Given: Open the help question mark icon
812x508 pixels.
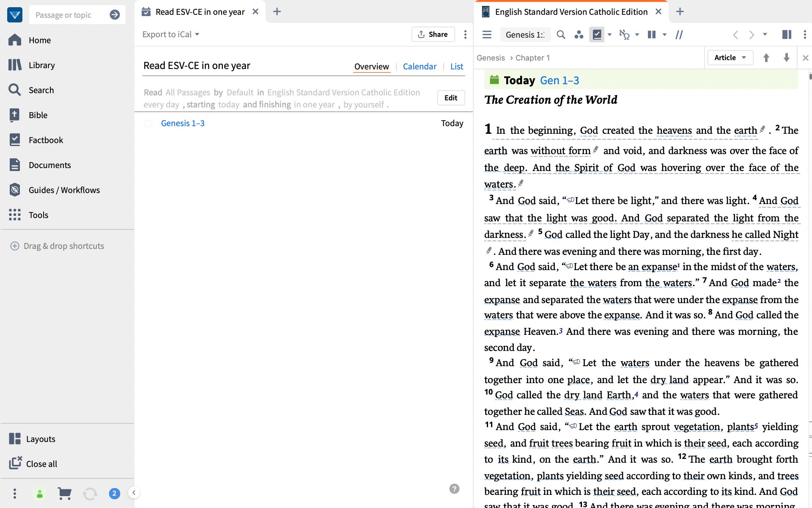Looking at the screenshot, I should (x=454, y=489).
